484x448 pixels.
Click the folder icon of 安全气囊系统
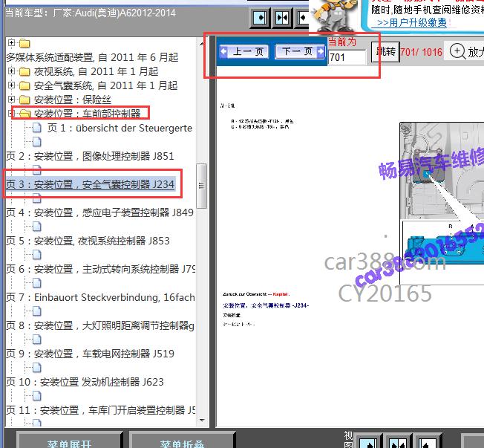(24, 85)
